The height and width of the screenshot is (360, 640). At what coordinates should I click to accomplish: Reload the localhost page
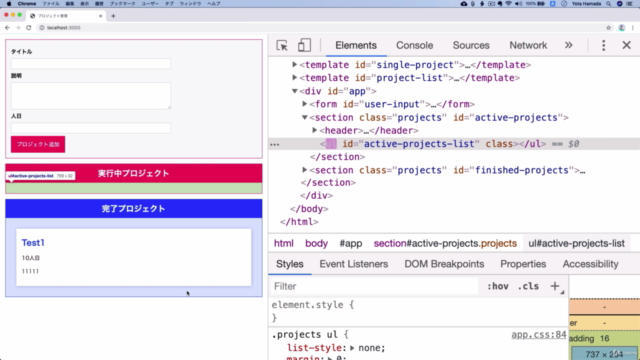pyautogui.click(x=29, y=28)
